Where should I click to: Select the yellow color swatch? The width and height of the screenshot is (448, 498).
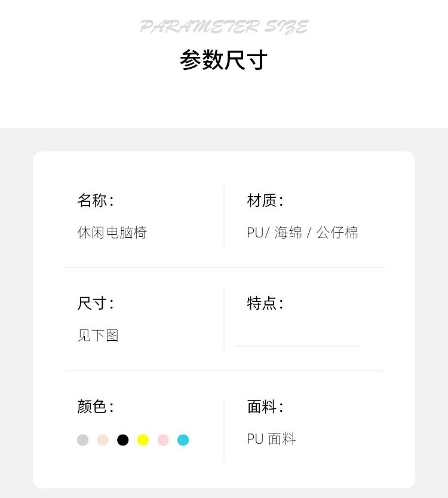coord(143,440)
